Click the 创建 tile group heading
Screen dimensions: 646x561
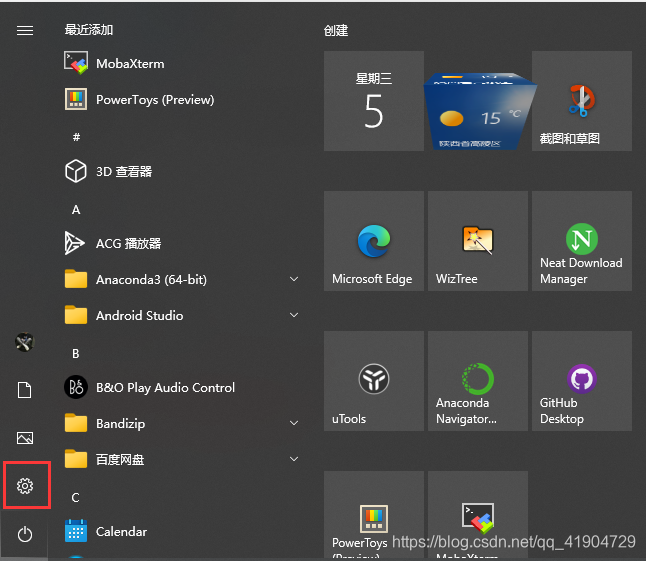(x=336, y=30)
